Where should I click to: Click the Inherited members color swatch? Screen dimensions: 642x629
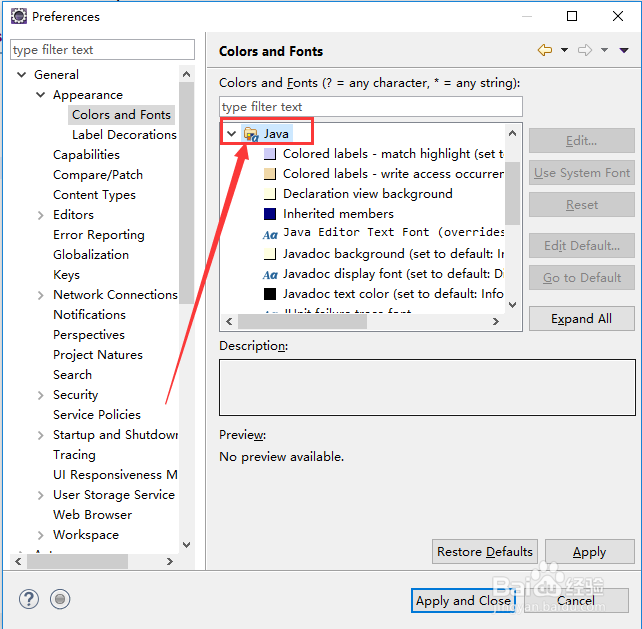tap(270, 214)
